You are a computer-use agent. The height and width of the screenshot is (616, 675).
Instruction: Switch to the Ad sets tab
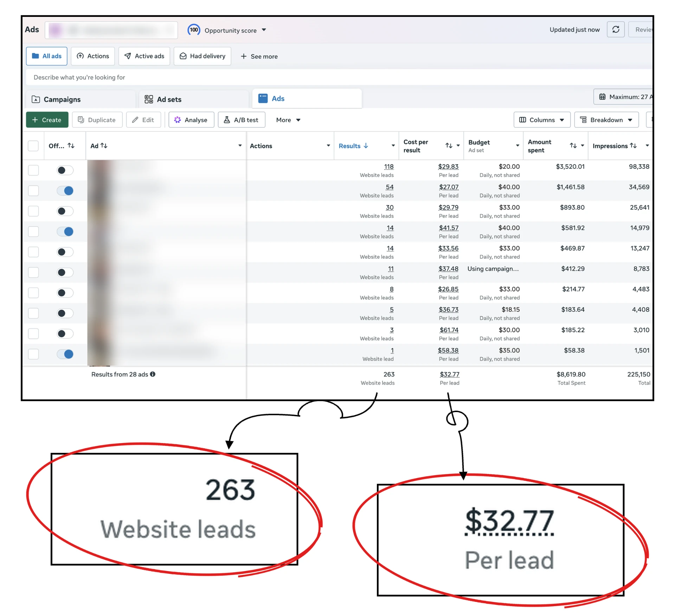[194, 100]
